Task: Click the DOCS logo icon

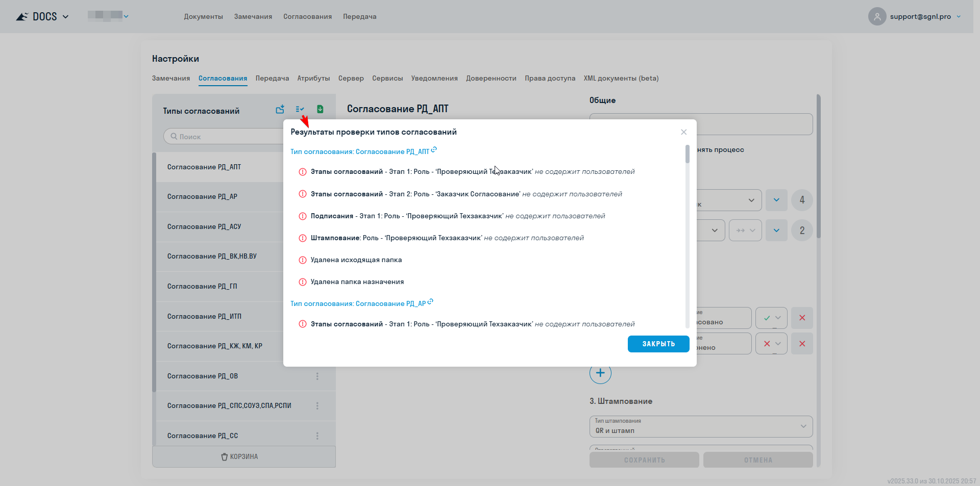Action: (x=21, y=16)
